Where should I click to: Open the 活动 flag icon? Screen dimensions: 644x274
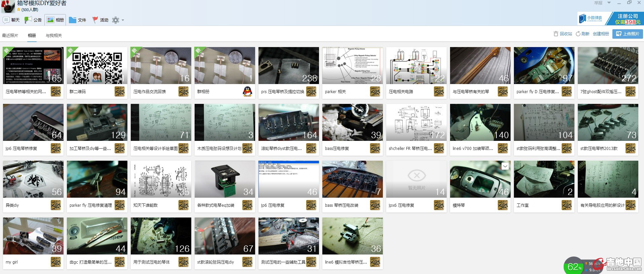click(95, 20)
